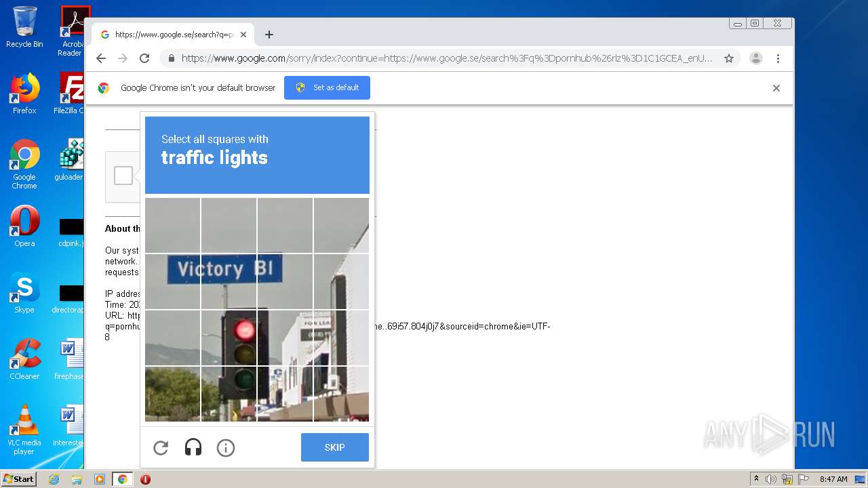Click the address bar URL
Image resolution: width=868 pixels, height=488 pixels.
coord(446,58)
